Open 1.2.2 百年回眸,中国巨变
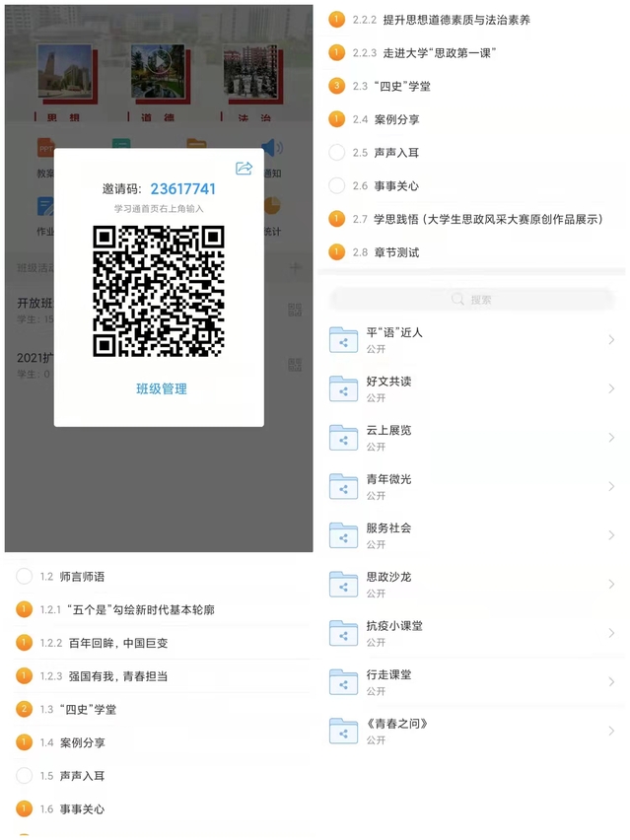 click(x=104, y=643)
